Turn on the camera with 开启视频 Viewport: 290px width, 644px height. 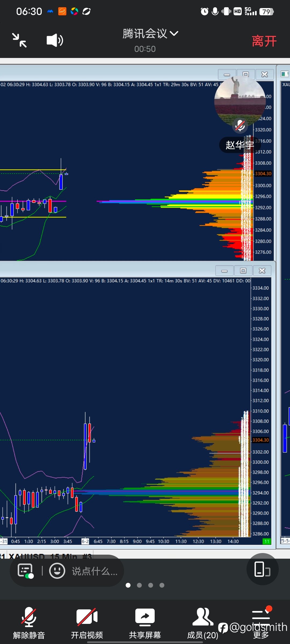87,623
